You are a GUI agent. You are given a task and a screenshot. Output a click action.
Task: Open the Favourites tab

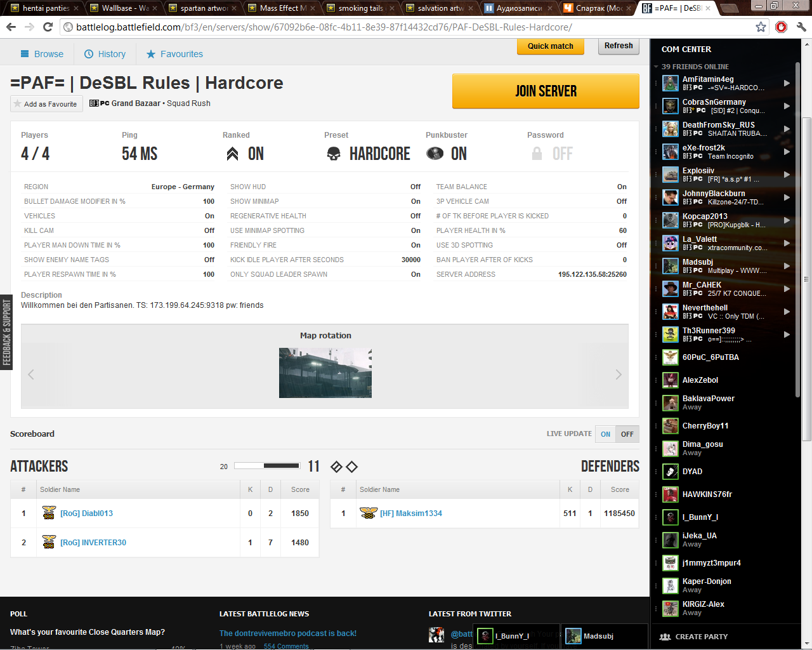(175, 54)
